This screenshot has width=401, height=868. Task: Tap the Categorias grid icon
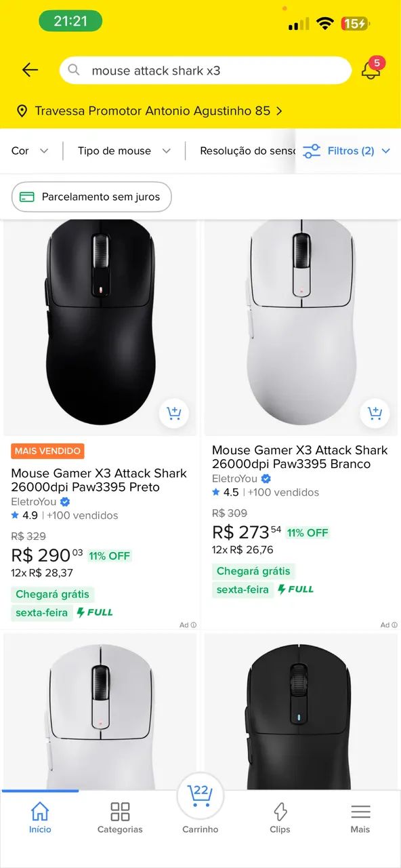[120, 811]
